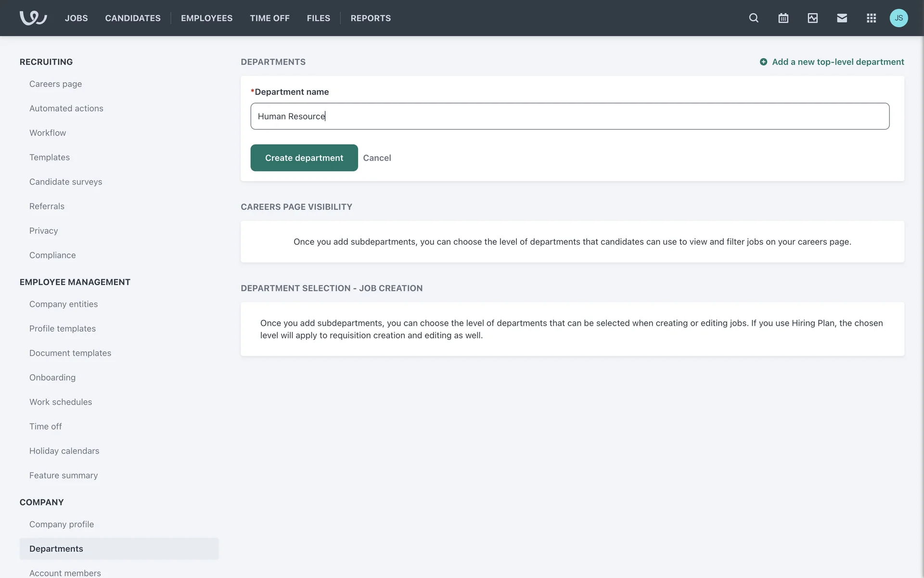The width and height of the screenshot is (924, 578).
Task: Open the reports chart icon
Action: click(x=812, y=18)
